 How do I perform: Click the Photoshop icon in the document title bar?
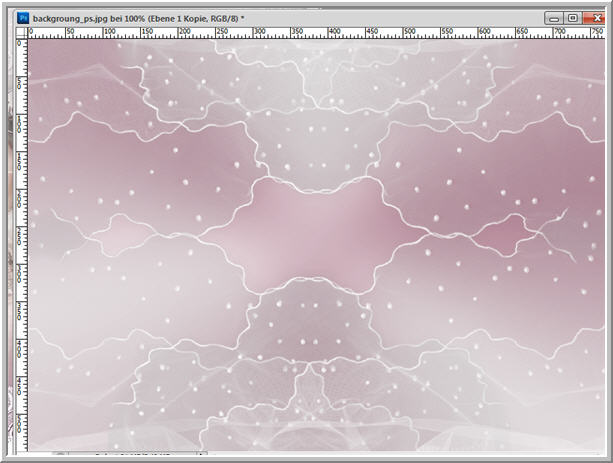(x=23, y=18)
